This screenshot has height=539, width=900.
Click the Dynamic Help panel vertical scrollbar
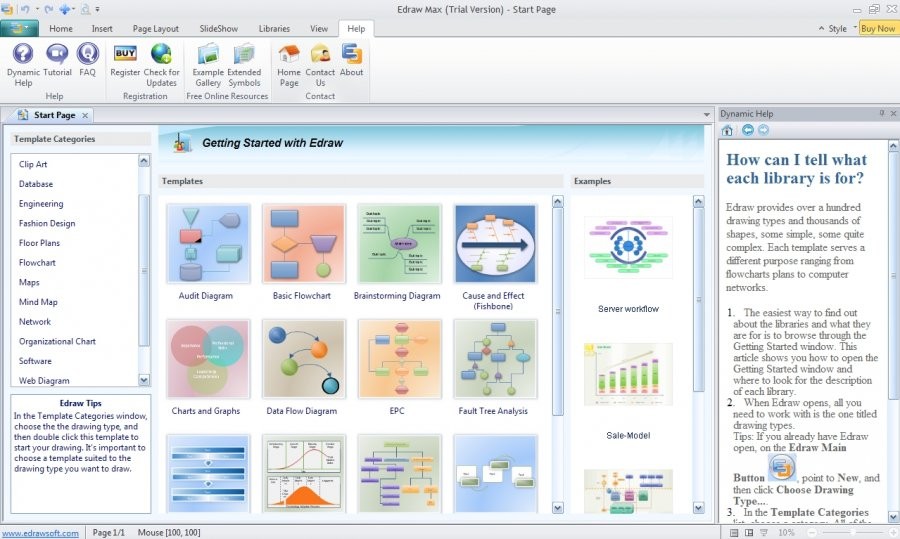coord(893,331)
